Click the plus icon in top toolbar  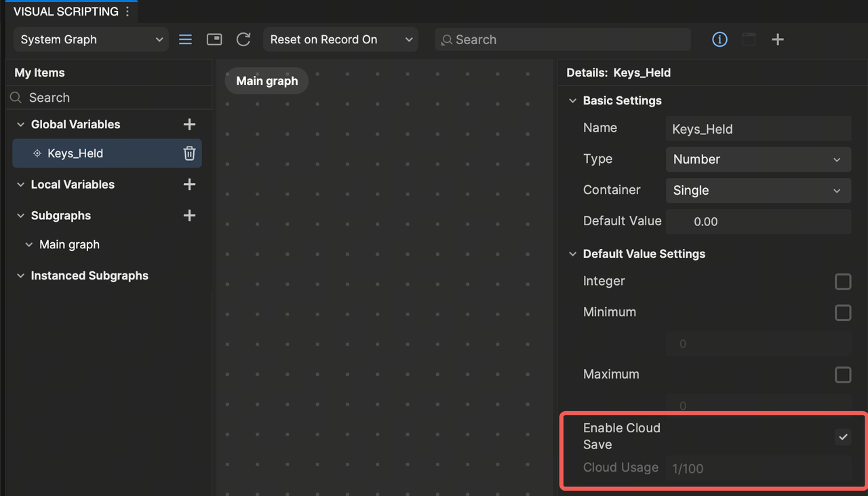778,39
